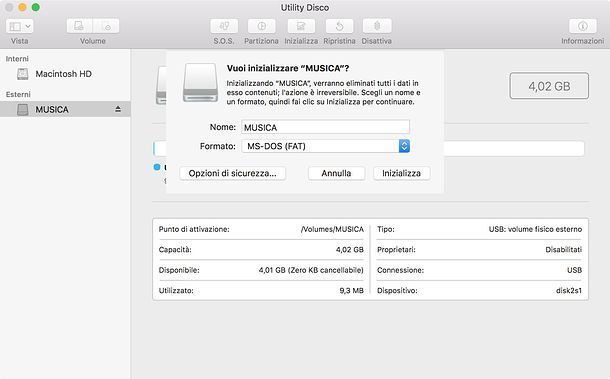Eject the MUSICA drive
This screenshot has width=610, height=379.
[x=118, y=109]
